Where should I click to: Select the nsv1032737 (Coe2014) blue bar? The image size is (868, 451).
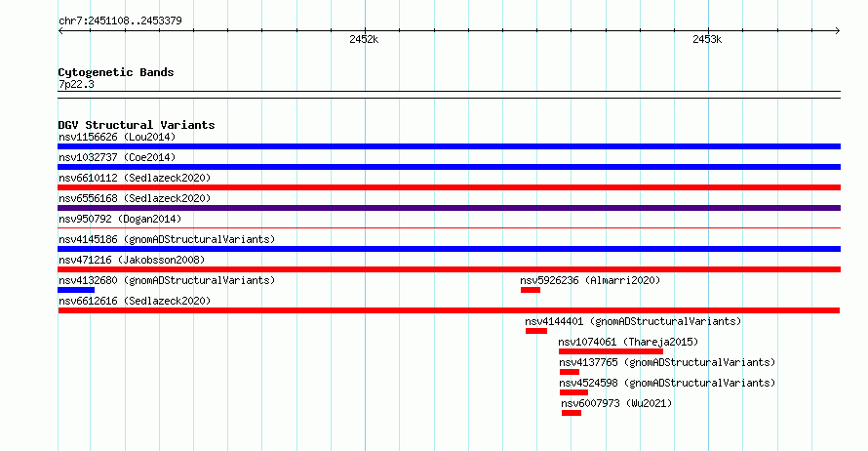[x=449, y=167]
